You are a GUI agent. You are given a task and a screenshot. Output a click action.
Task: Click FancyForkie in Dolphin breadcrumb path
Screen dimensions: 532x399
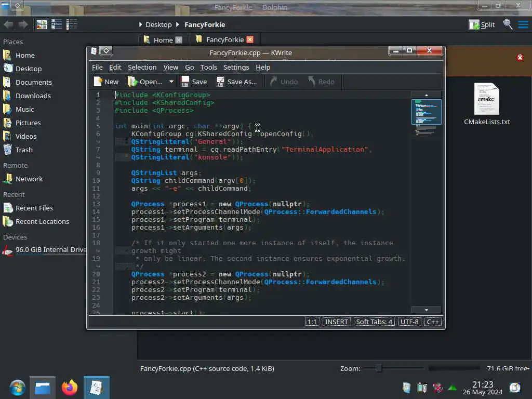point(205,24)
